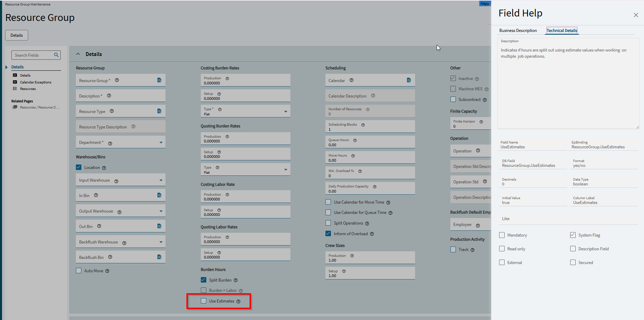
Task: Go to Resources in navigation list
Action: coord(28,89)
